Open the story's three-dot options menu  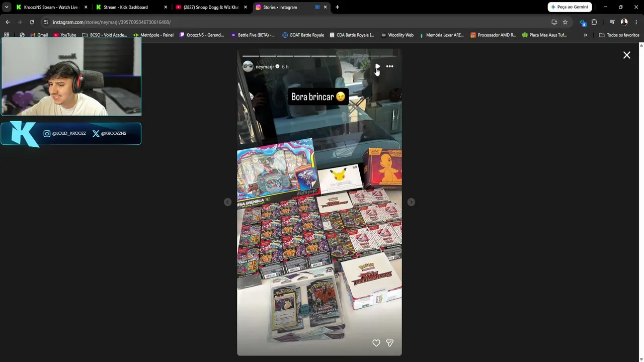click(390, 66)
